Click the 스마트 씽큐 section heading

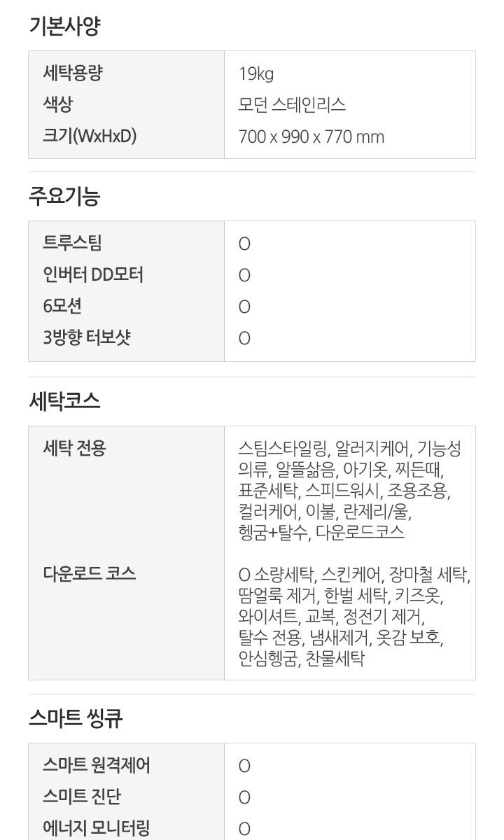point(76,719)
